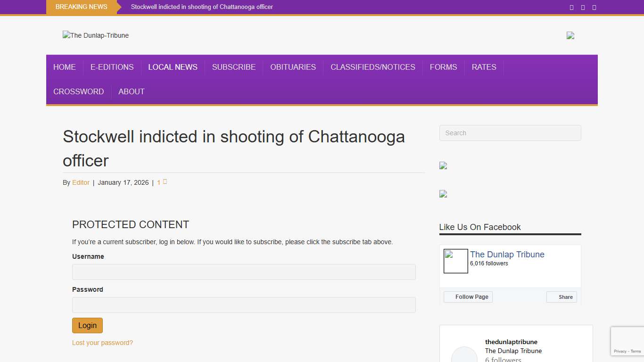644x362 pixels.
Task: Click the Follow Page button
Action: [468, 296]
